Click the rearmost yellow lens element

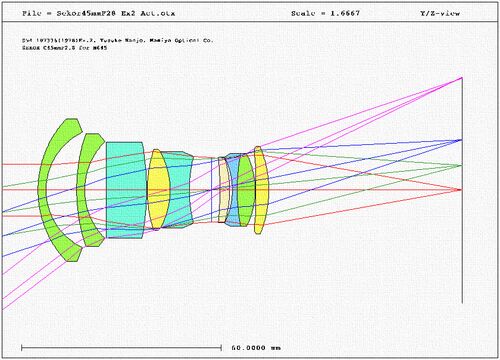261,190
